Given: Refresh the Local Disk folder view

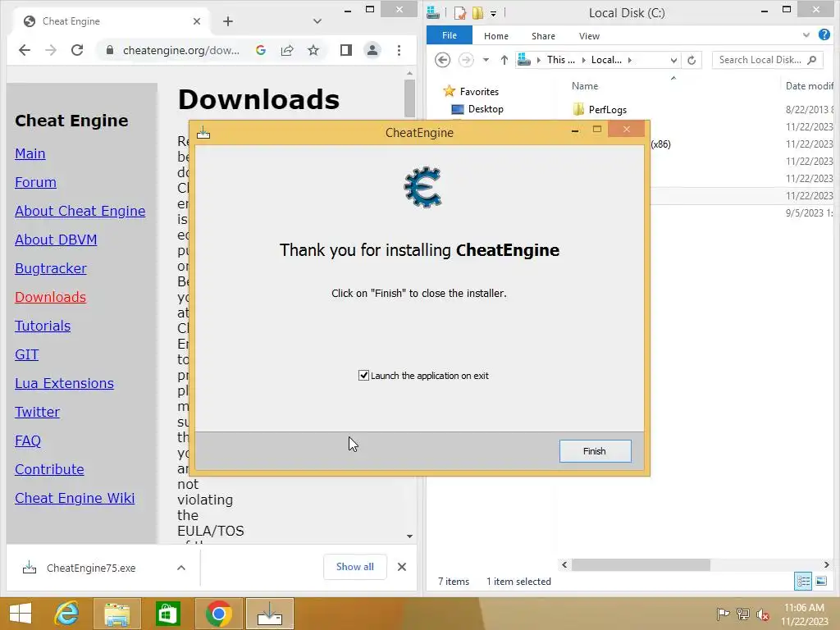Looking at the screenshot, I should 692,61.
